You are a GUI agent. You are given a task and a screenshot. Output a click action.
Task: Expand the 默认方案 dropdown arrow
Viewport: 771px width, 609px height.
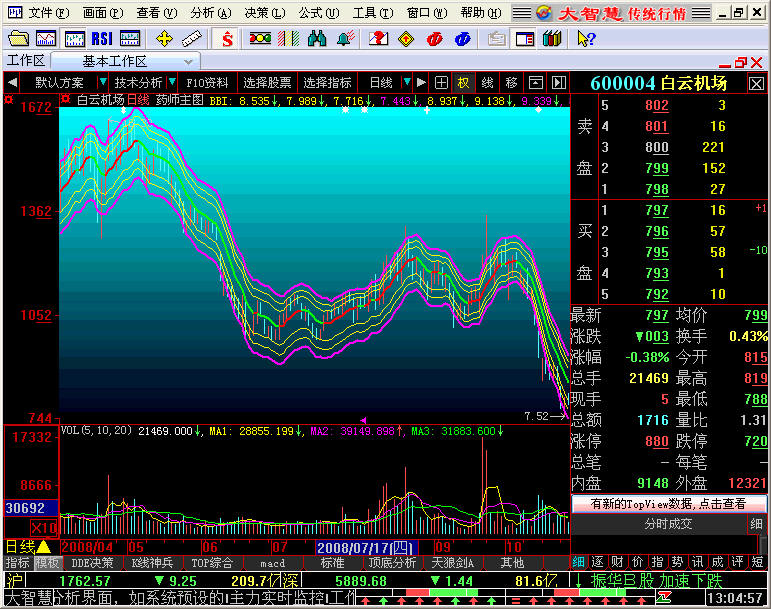[103, 82]
